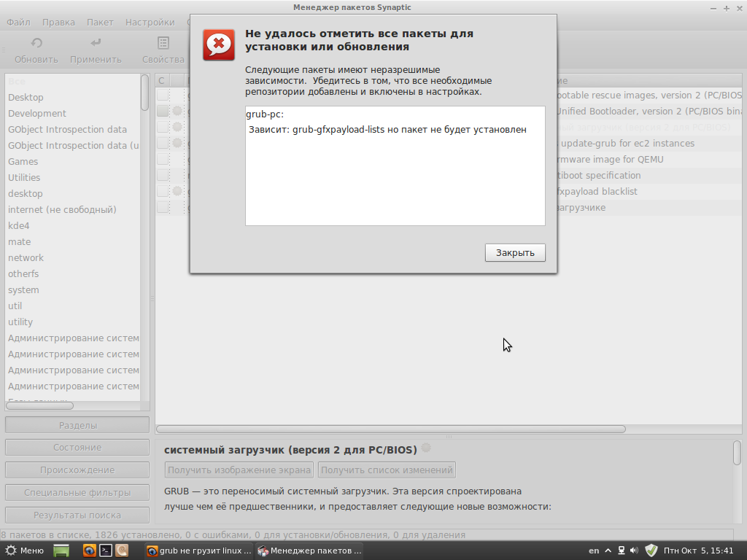This screenshot has height=560, width=747.
Task: Click Получить список изменений button
Action: 387,470
